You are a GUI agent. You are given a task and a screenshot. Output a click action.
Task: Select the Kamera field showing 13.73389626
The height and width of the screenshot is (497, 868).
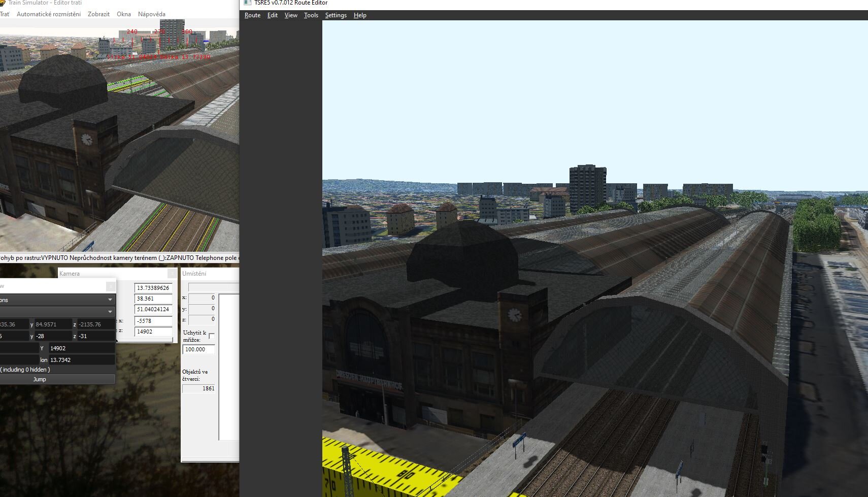pyautogui.click(x=153, y=288)
